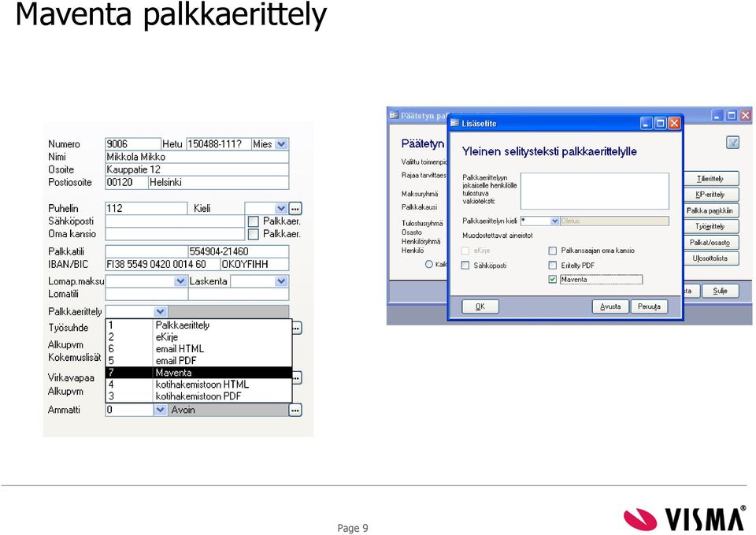Open the ellipsis button beside the Kieli dropdown
756x535 pixels.
295,209
